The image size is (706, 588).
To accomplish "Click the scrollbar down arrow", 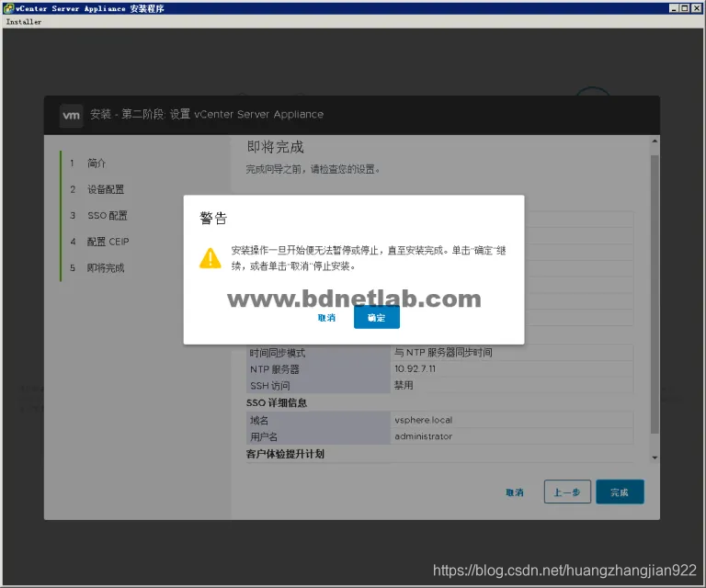I will [x=655, y=458].
